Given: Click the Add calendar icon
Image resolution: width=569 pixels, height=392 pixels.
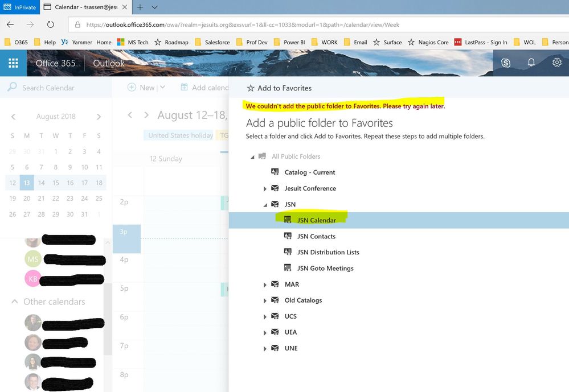Looking at the screenshot, I should 183,88.
